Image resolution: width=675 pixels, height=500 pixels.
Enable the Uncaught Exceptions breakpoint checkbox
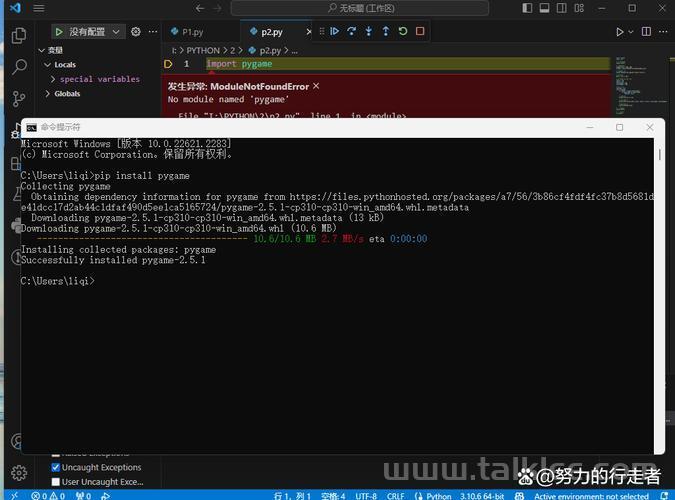coord(56,467)
